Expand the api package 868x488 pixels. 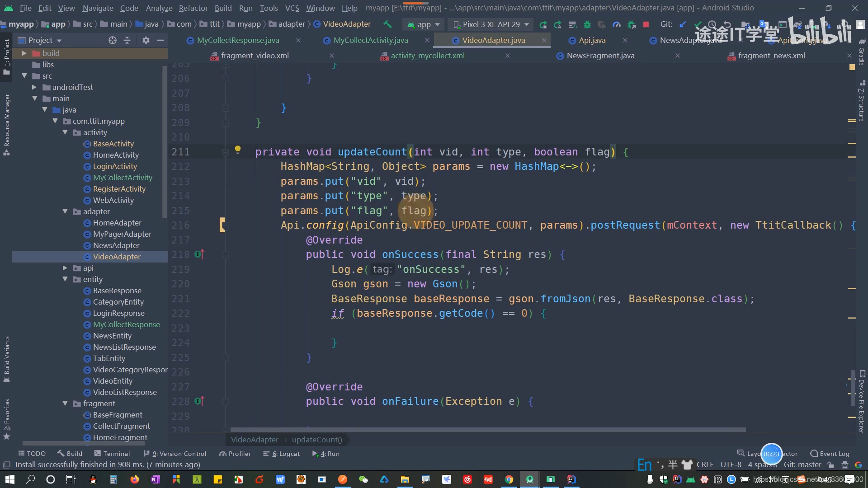click(x=65, y=268)
